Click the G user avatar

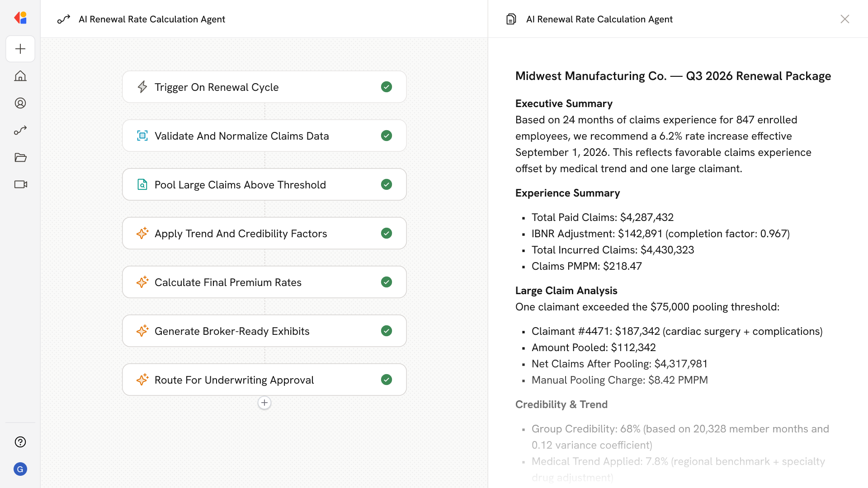point(20,469)
